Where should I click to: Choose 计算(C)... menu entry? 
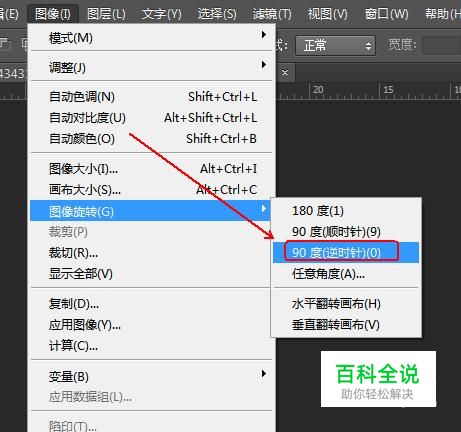(x=150, y=346)
